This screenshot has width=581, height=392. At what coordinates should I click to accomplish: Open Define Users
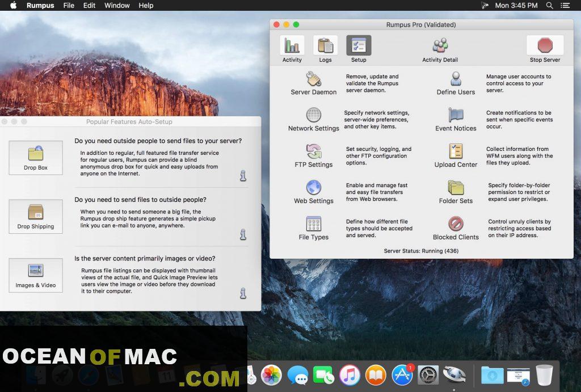pyautogui.click(x=456, y=83)
